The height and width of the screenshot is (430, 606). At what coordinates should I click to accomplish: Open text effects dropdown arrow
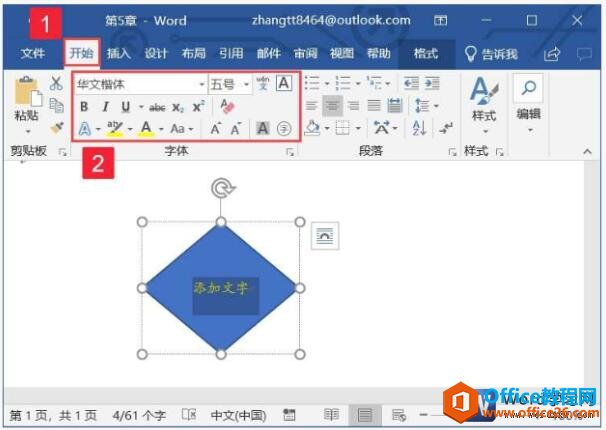tap(98, 129)
